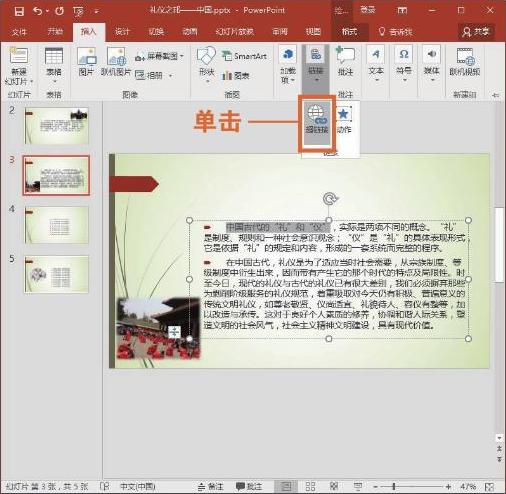Switch to Normal view icon in status bar

[x=286, y=487]
